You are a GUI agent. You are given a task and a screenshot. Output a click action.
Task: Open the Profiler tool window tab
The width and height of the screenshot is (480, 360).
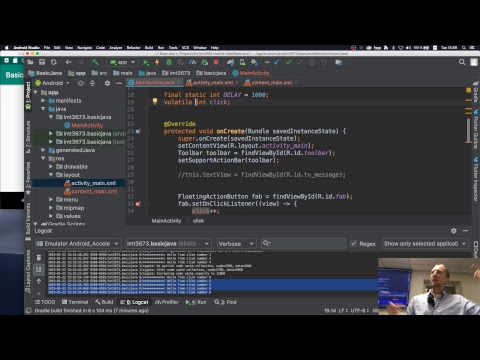point(167,302)
